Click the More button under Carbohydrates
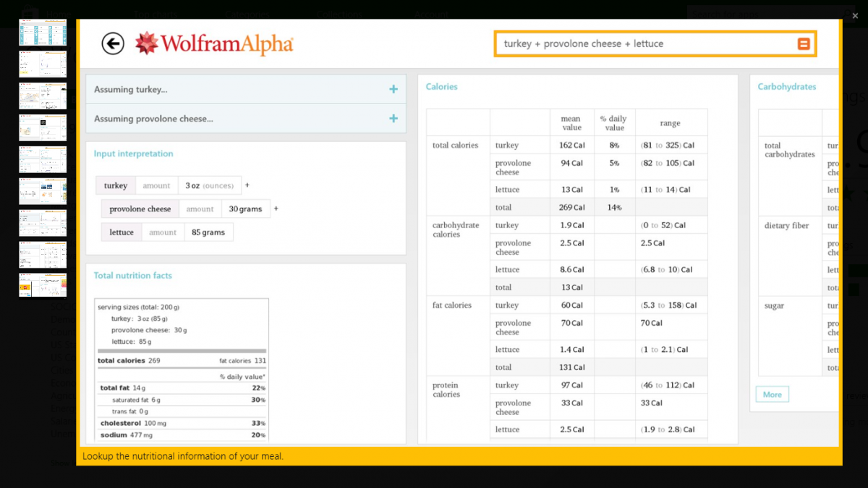 773,395
